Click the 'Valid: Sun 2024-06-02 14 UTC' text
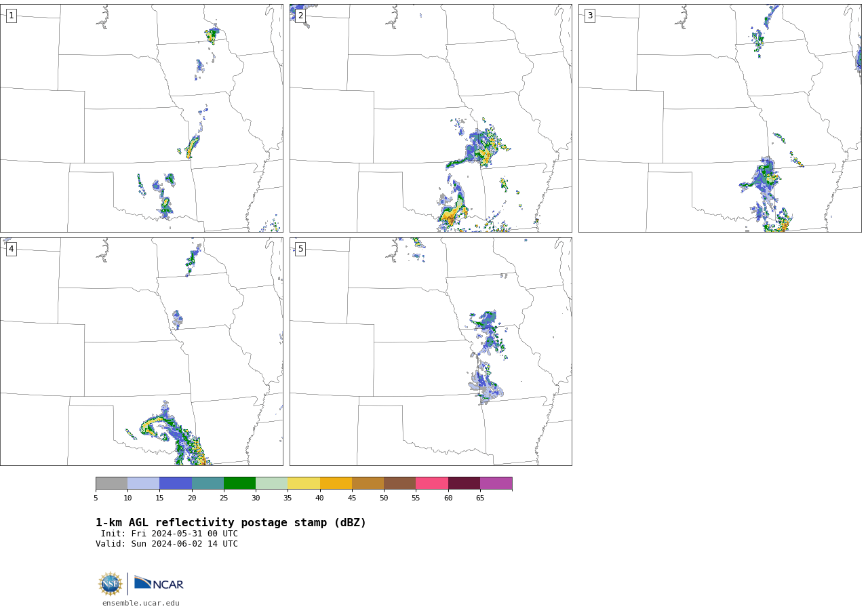 pyautogui.click(x=167, y=544)
